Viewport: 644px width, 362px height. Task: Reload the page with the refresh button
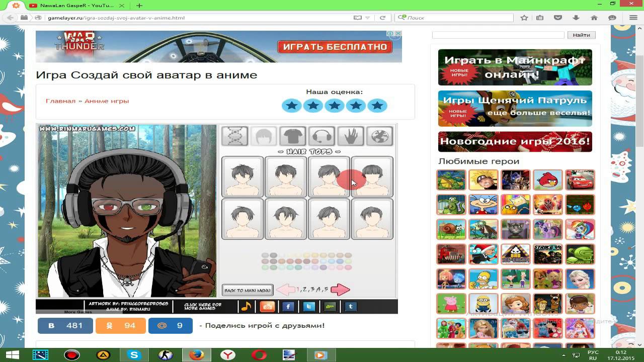382,18
